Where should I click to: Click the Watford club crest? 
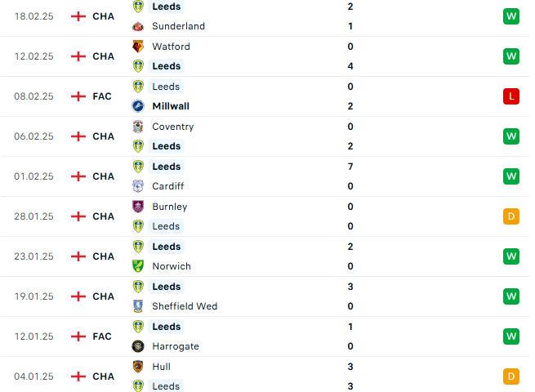tap(138, 47)
